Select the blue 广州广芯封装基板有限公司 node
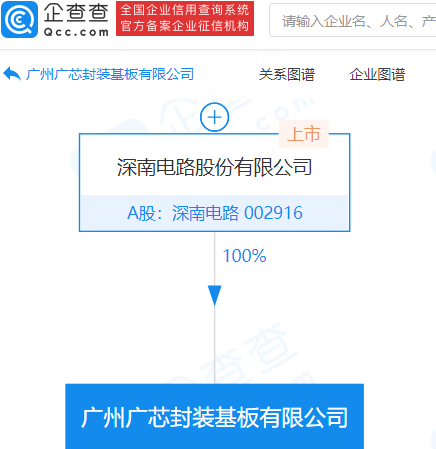The image size is (436, 449). pos(214,416)
